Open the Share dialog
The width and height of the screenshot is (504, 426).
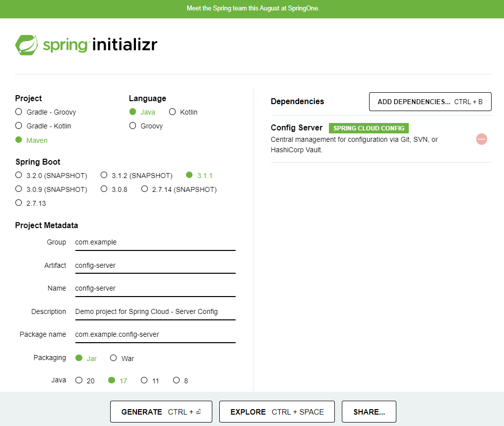[x=369, y=412]
